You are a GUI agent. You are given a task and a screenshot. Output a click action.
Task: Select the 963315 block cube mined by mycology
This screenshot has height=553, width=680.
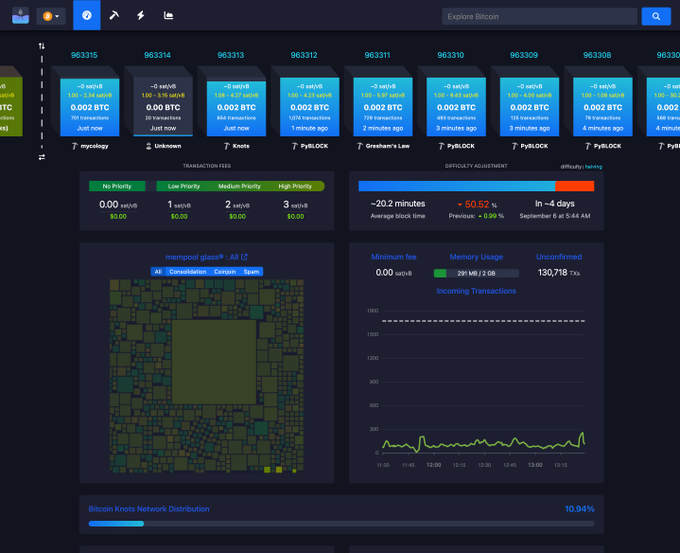(x=89, y=107)
